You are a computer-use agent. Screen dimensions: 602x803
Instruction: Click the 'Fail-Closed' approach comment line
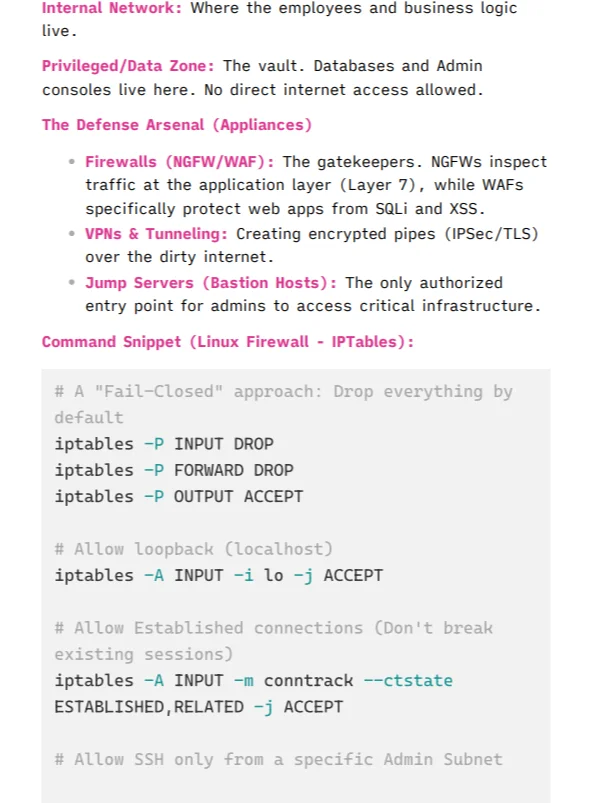(x=284, y=405)
